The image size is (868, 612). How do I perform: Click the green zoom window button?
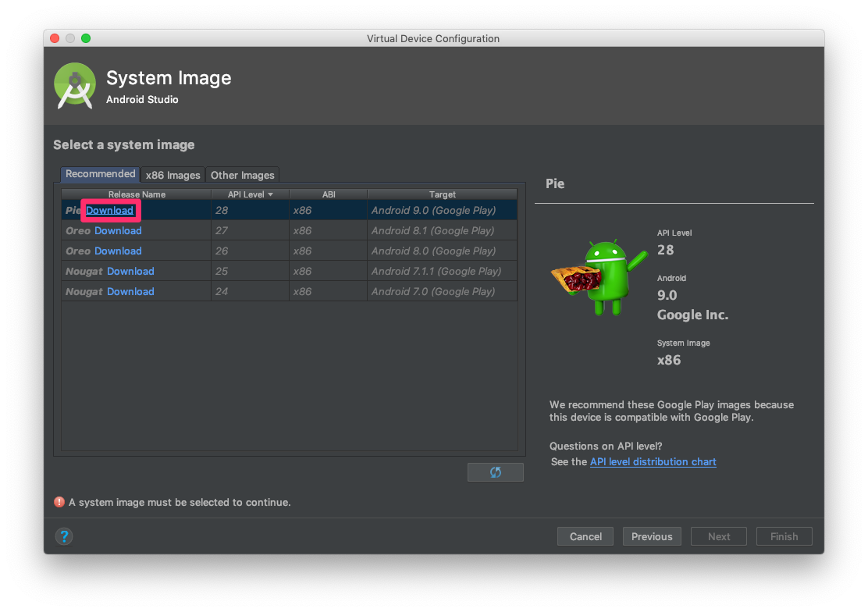(86, 38)
